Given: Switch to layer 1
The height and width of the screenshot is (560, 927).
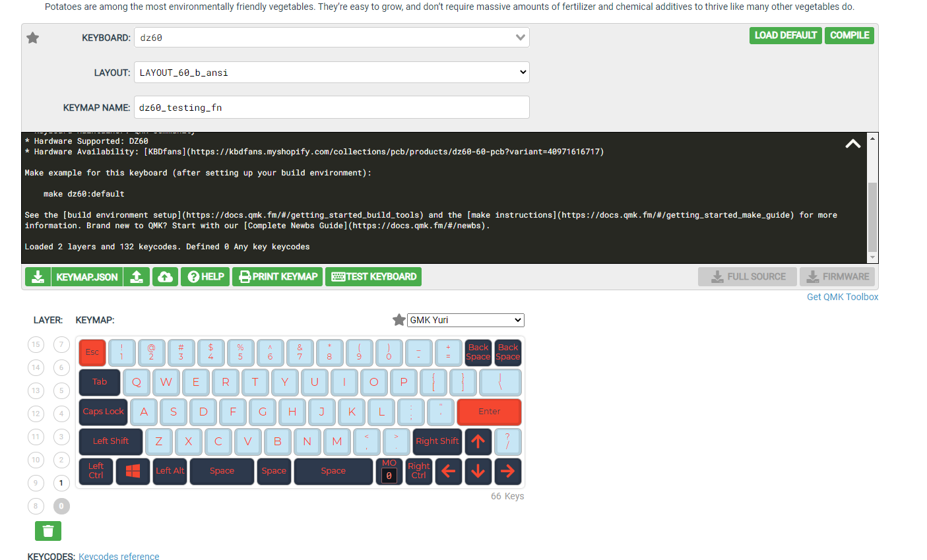Looking at the screenshot, I should pyautogui.click(x=61, y=483).
